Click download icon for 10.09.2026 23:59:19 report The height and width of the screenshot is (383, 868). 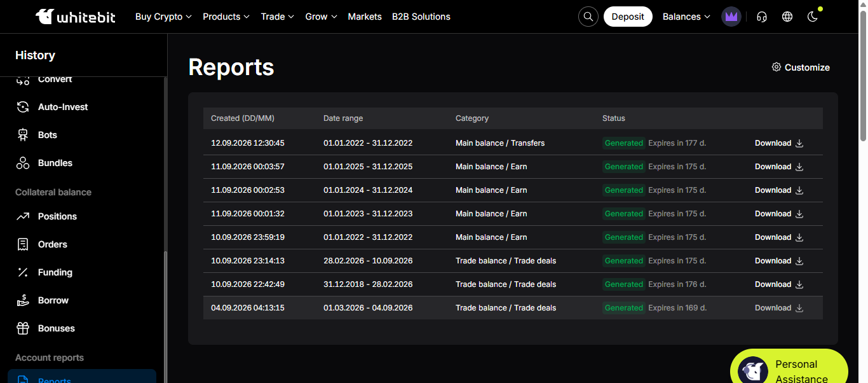[799, 237]
